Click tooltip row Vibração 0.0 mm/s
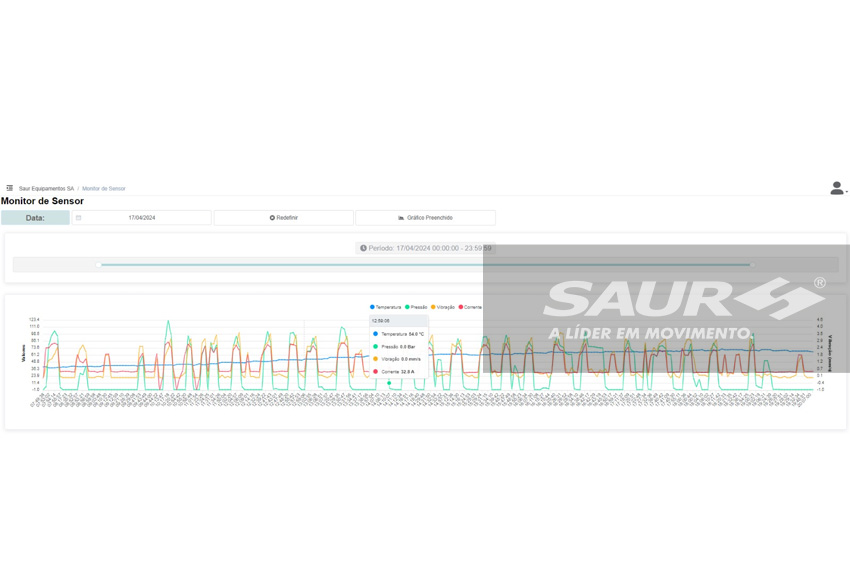This screenshot has width=850, height=564. click(399, 359)
